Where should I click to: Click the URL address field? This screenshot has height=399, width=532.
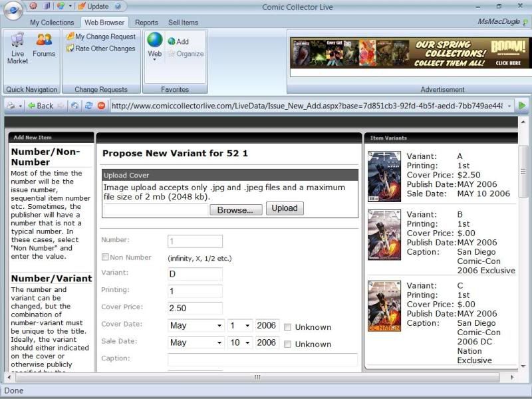(307, 106)
